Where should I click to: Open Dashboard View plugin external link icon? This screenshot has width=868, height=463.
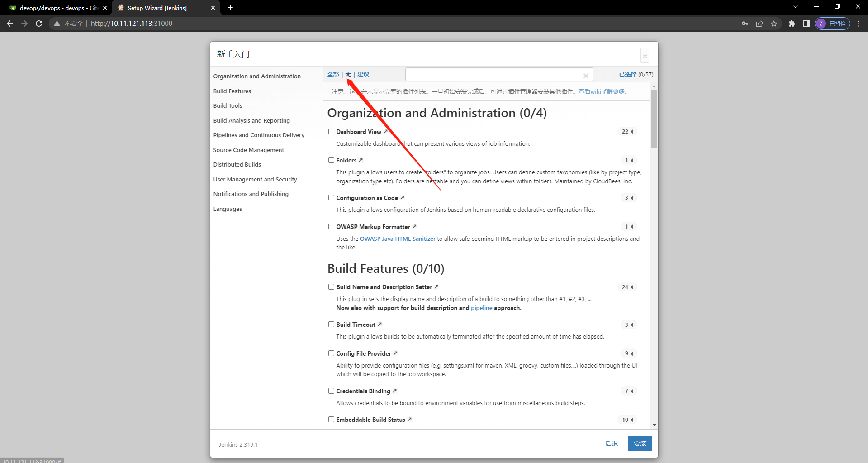pyautogui.click(x=386, y=131)
